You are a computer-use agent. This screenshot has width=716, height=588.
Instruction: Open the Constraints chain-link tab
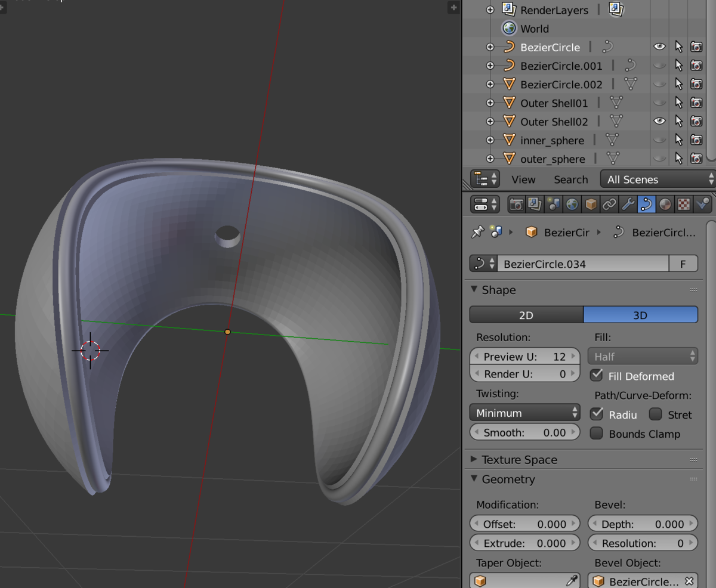click(609, 205)
